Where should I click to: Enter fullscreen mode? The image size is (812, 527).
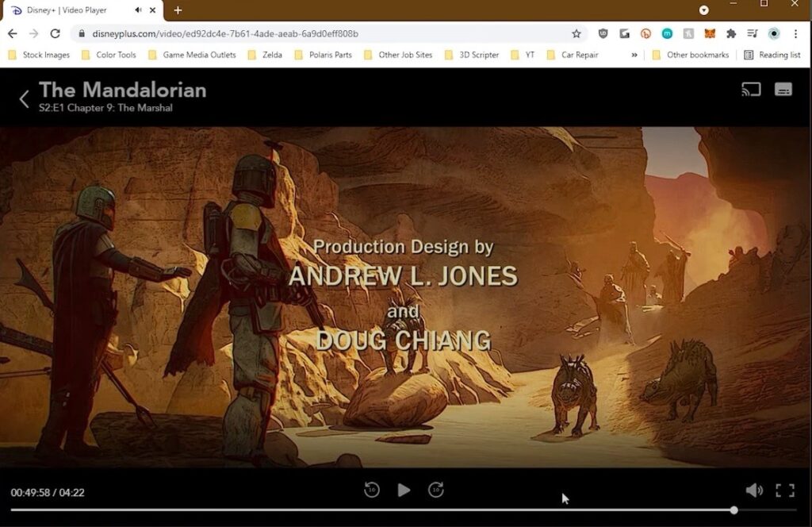pos(785,490)
